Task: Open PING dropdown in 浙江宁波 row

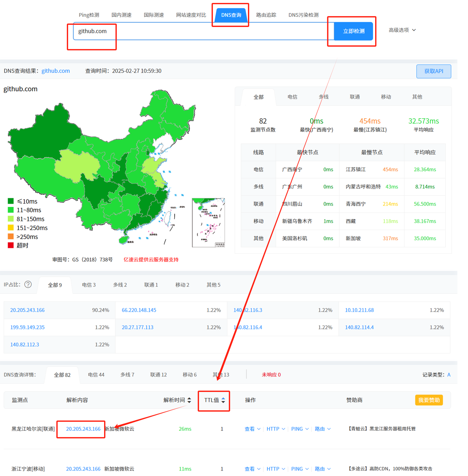Action: pos(300,469)
